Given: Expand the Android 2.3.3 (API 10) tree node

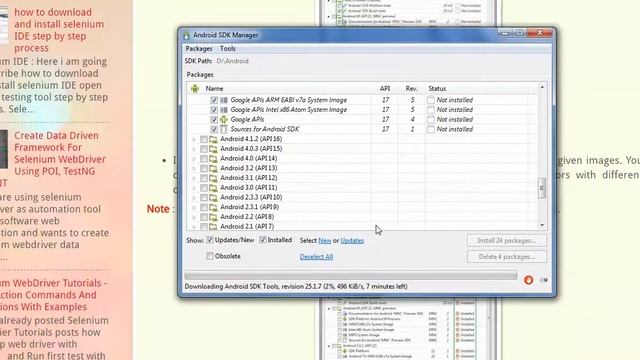Looking at the screenshot, I should coord(194,198).
